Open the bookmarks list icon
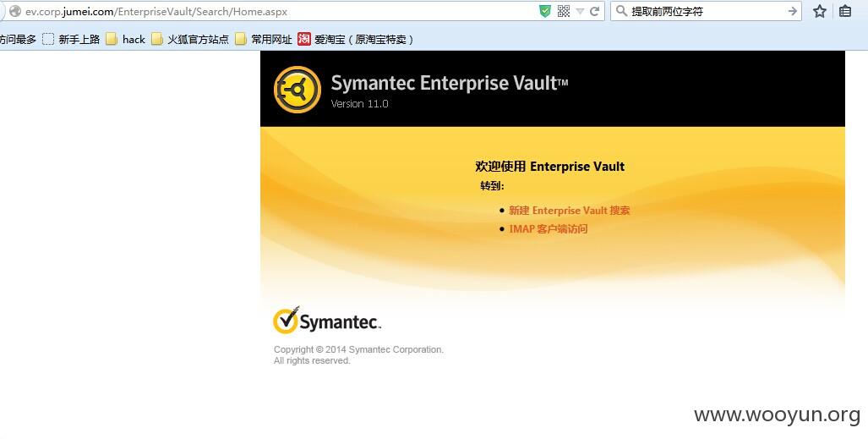Viewport: 868px width, 439px height. click(x=845, y=11)
